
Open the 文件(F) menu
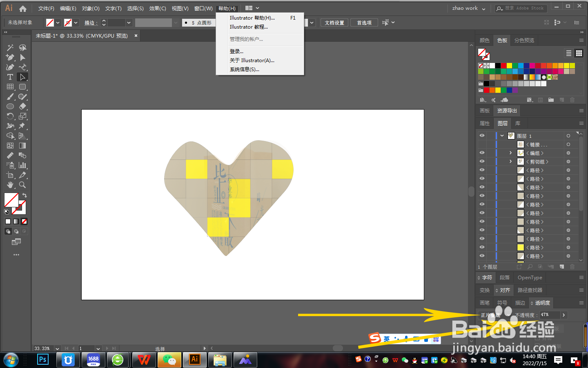pyautogui.click(x=46, y=9)
